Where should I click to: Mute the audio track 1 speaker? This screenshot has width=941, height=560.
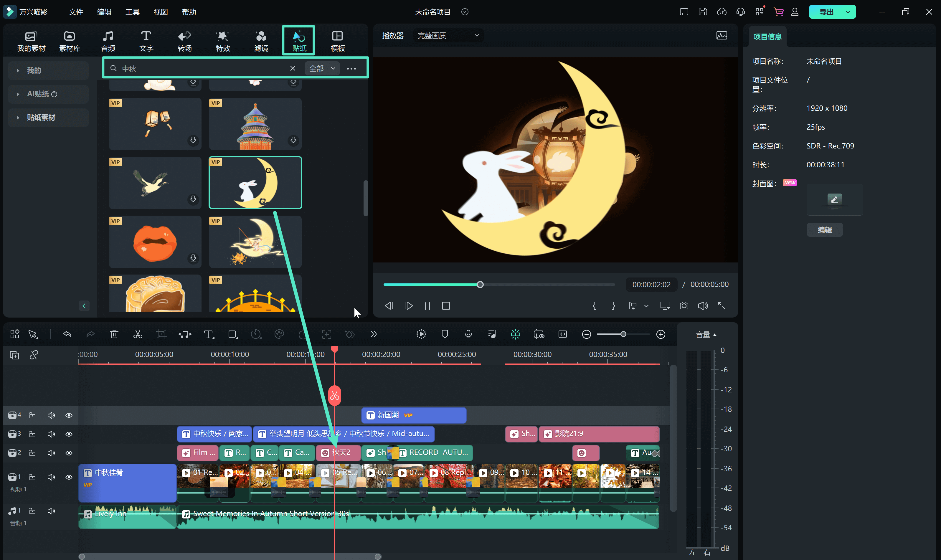[51, 511]
